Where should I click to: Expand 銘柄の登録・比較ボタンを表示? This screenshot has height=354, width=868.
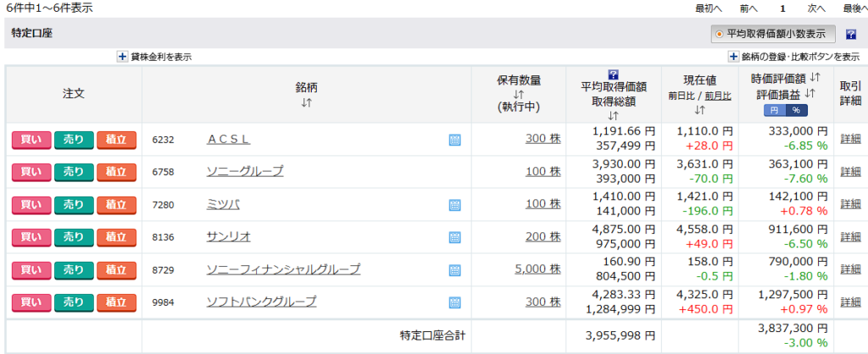(x=733, y=57)
